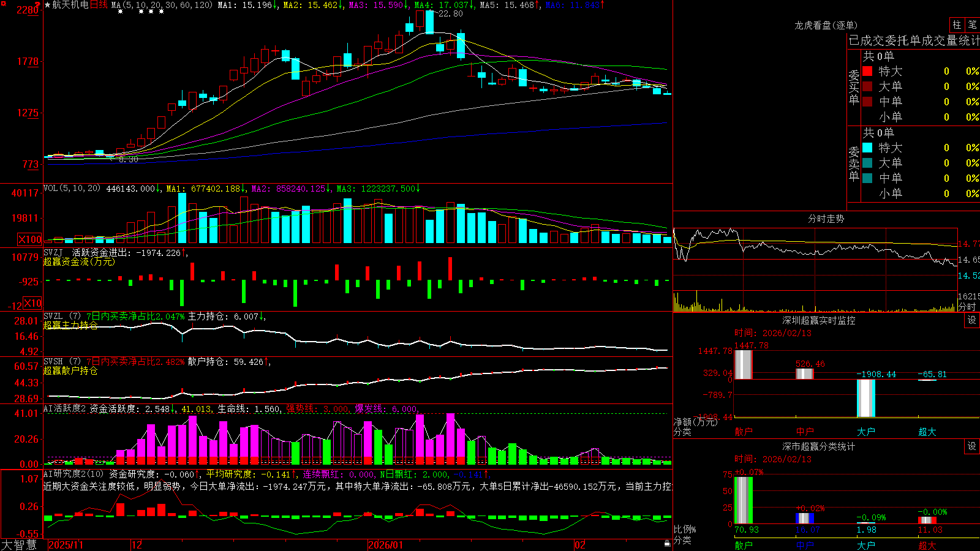This screenshot has width=980, height=551.
Task: Click the 超大 value -65.81
Action: tap(932, 374)
